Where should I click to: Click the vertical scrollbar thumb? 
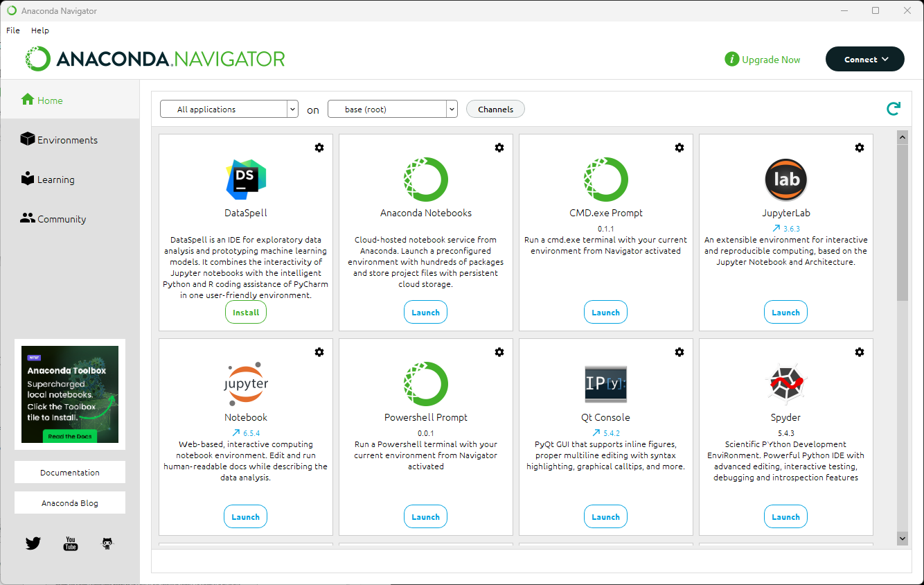pos(903,223)
